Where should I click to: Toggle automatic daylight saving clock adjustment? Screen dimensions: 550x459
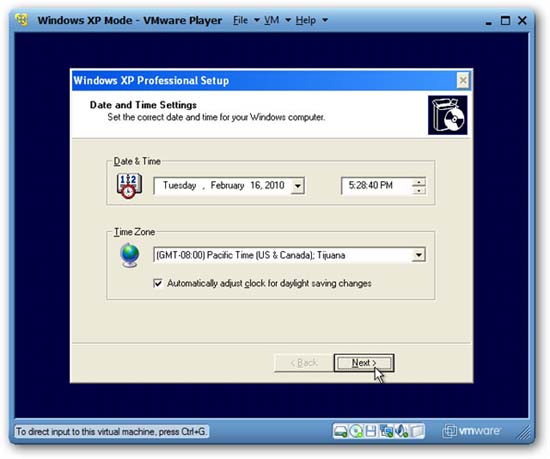pyautogui.click(x=158, y=283)
